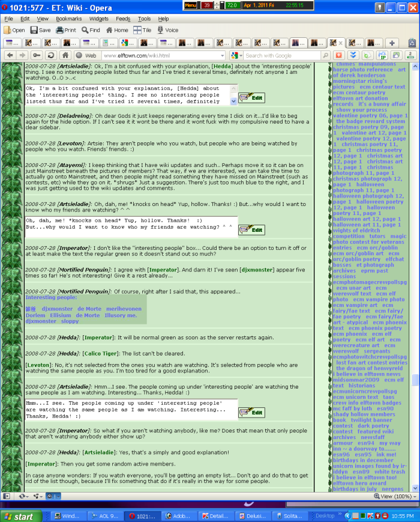Open 'horse photo reference' sidebar link

363,70
